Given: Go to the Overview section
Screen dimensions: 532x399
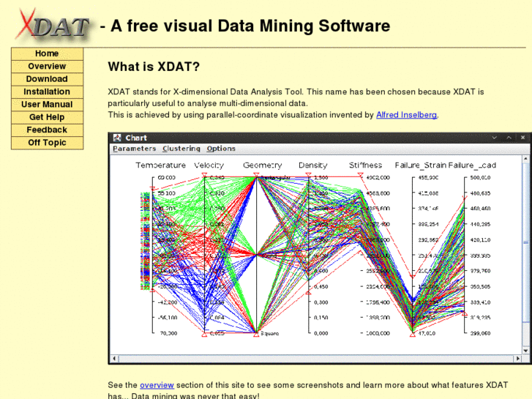Looking at the screenshot, I should pyautogui.click(x=47, y=66).
